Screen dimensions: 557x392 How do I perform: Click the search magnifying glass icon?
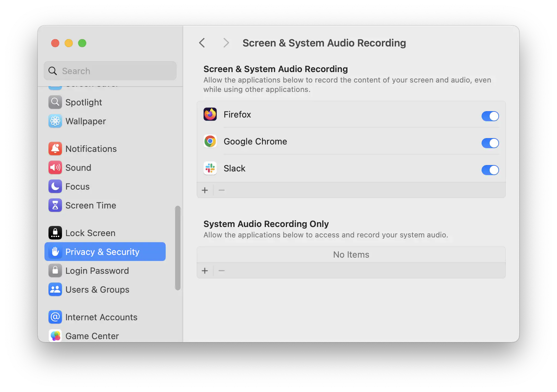(x=53, y=71)
